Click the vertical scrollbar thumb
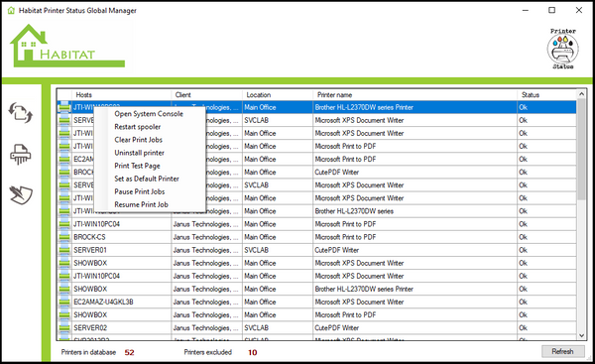 coord(581,149)
